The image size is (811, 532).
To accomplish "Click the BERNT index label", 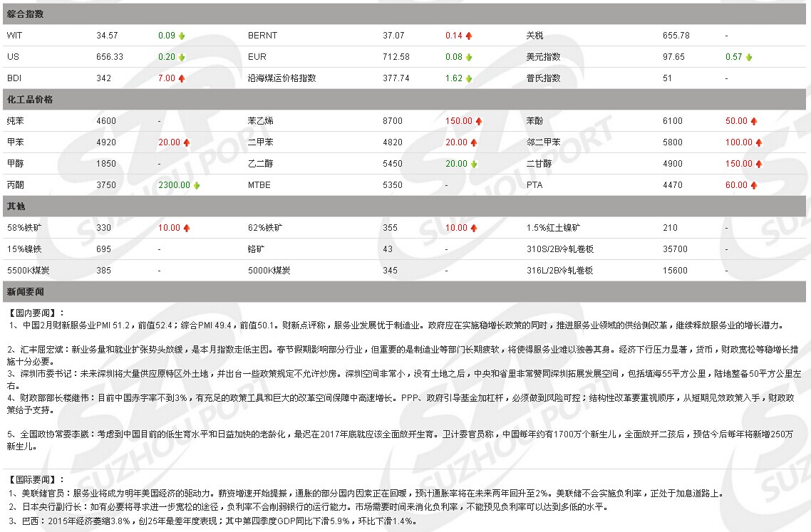I will point(263,35).
